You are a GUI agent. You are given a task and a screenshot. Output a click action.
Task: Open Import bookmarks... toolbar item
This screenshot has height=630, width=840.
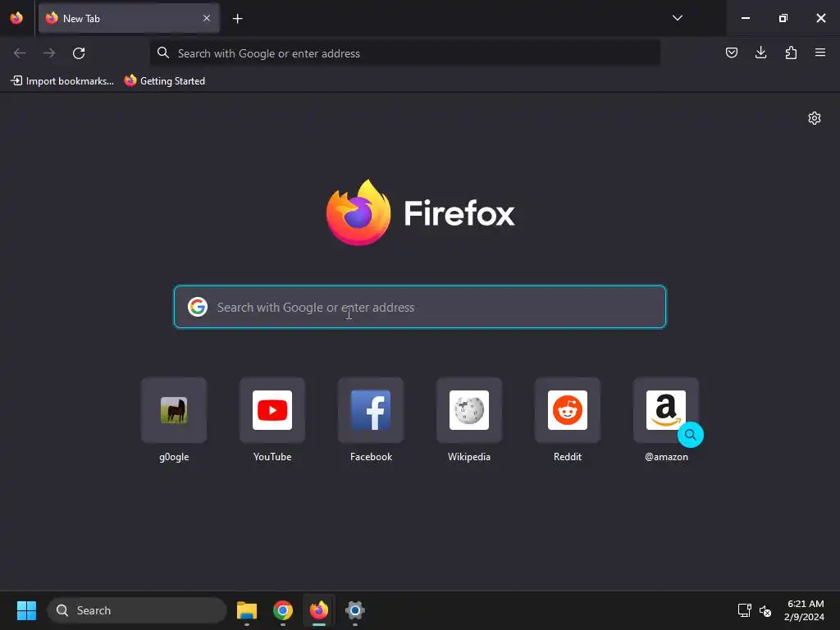(62, 81)
